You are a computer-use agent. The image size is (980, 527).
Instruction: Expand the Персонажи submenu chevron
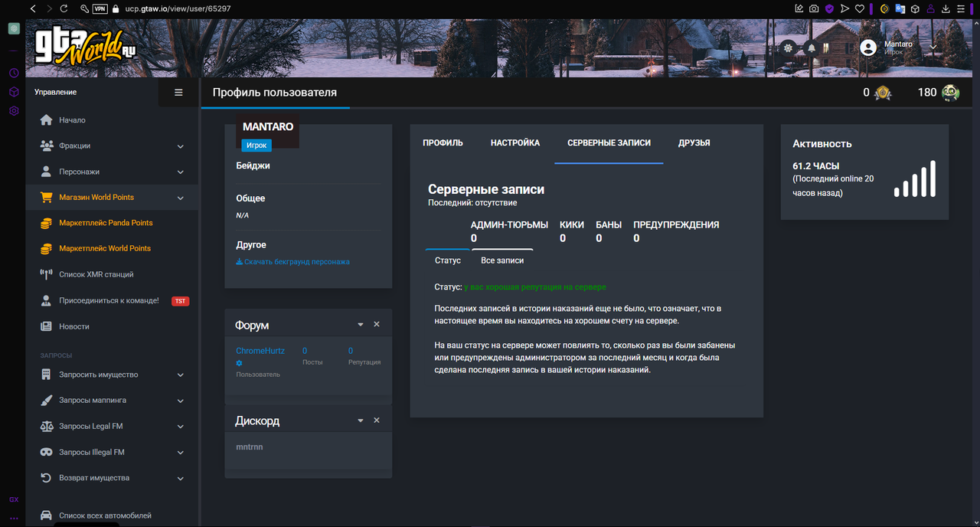click(x=181, y=172)
